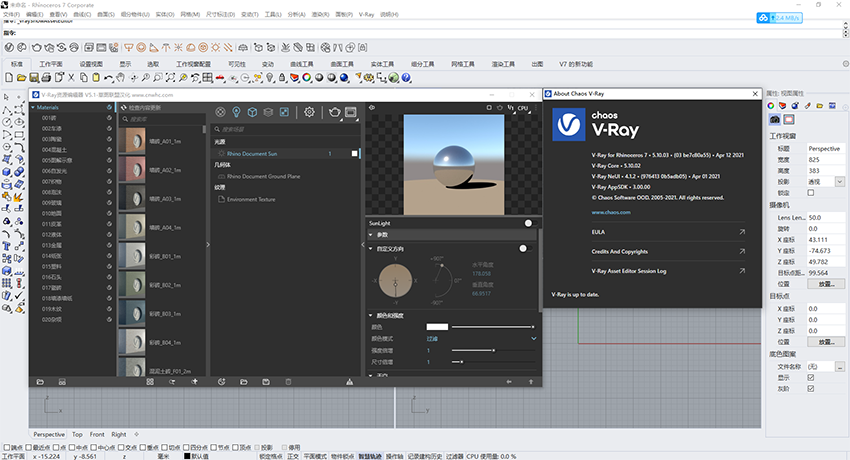Enable the Midpoint osnap checkbox

pyautogui.click(x=72, y=448)
